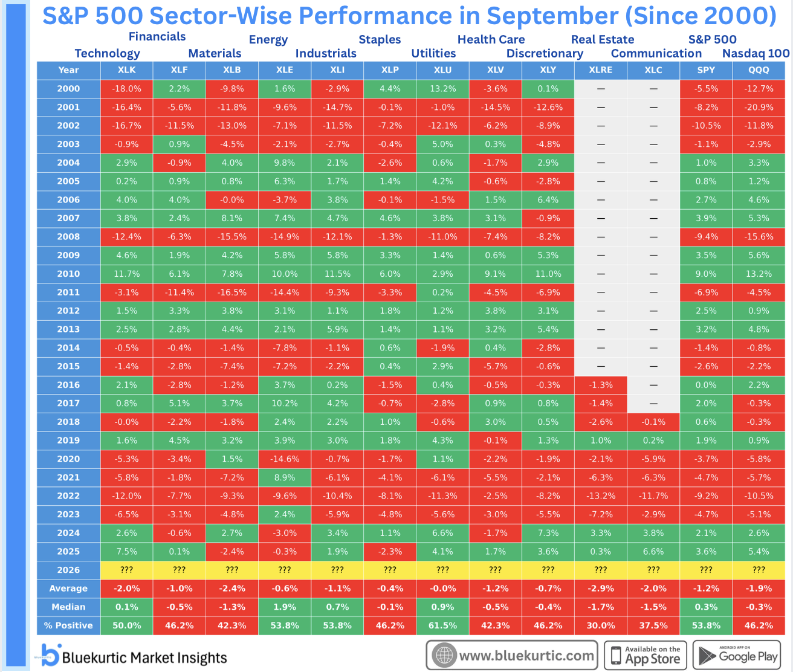Select the XLK column header

point(126,70)
